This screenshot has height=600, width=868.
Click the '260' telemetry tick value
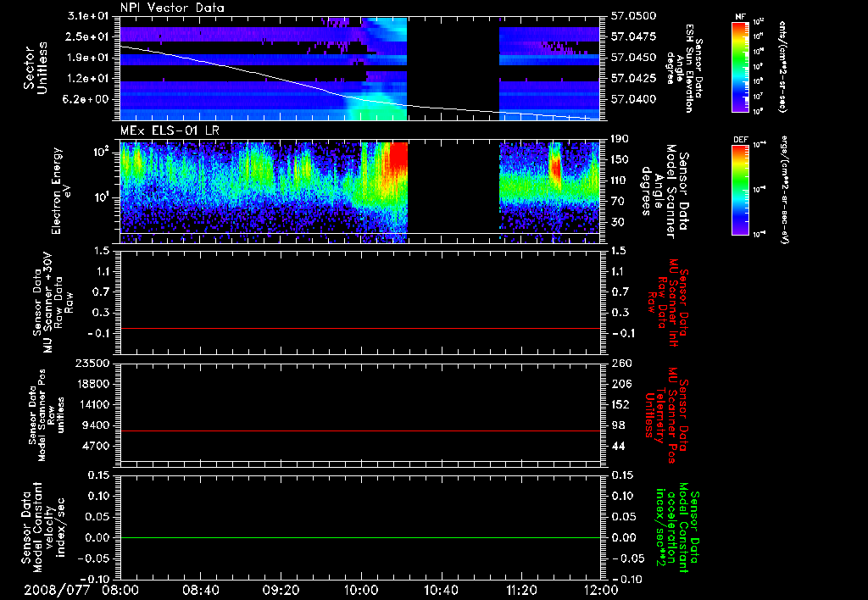pos(620,364)
